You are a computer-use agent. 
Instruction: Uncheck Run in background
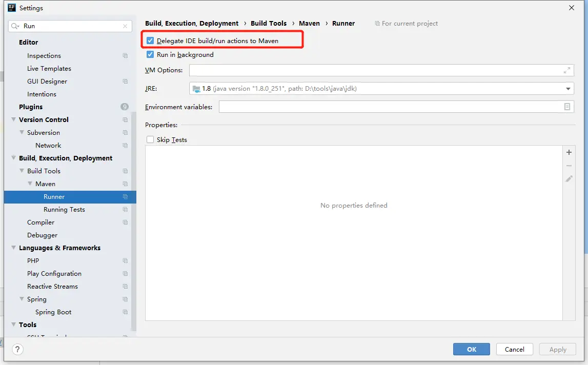pos(150,54)
